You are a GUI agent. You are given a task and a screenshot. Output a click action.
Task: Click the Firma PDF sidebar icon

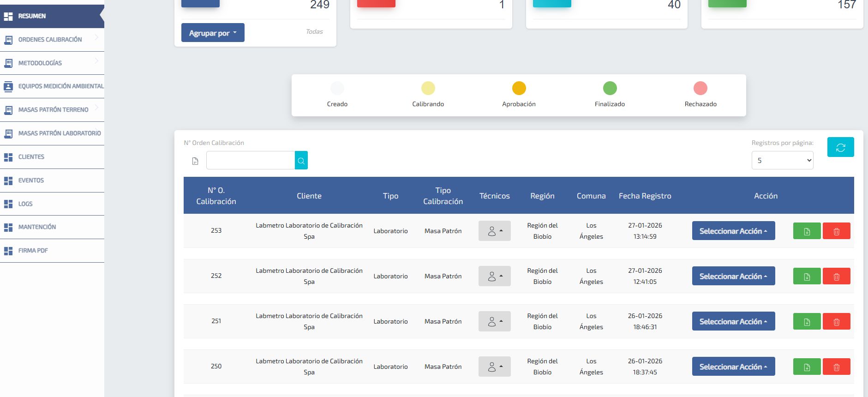point(8,251)
